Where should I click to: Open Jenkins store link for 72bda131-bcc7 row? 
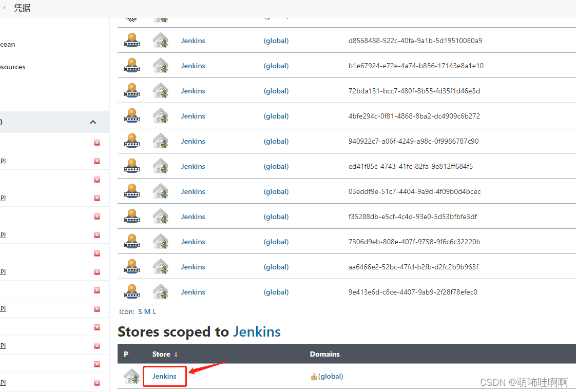[193, 91]
